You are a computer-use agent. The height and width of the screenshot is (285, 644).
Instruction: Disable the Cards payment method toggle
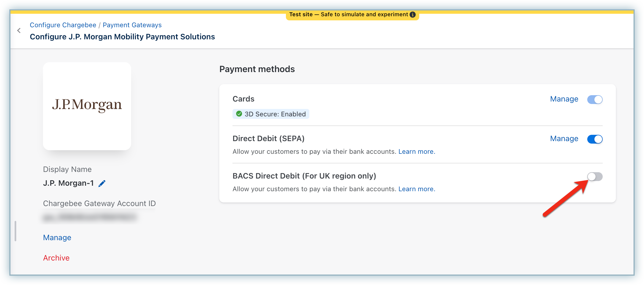595,99
